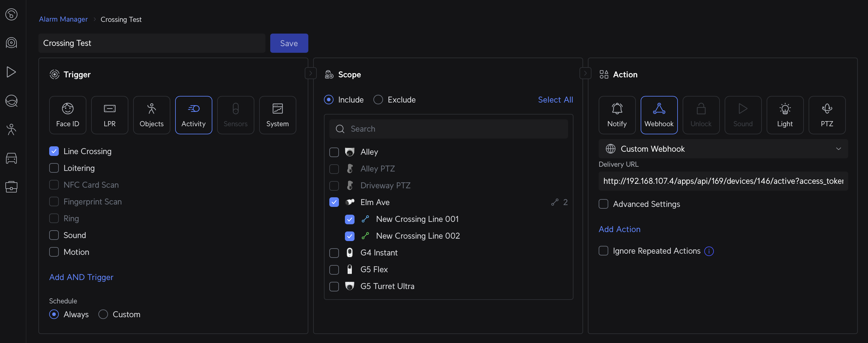Collapse the Trigger panel arrow
The image size is (868, 343).
click(x=310, y=73)
